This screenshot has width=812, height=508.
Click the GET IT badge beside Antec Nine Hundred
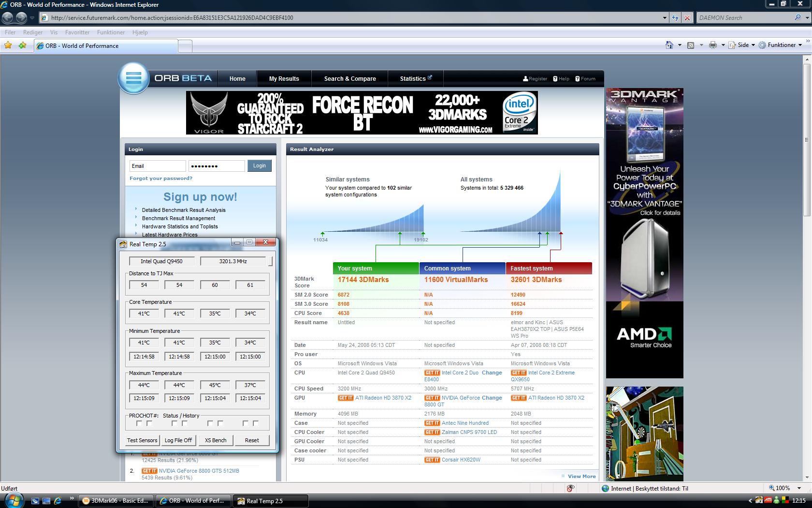pos(432,423)
